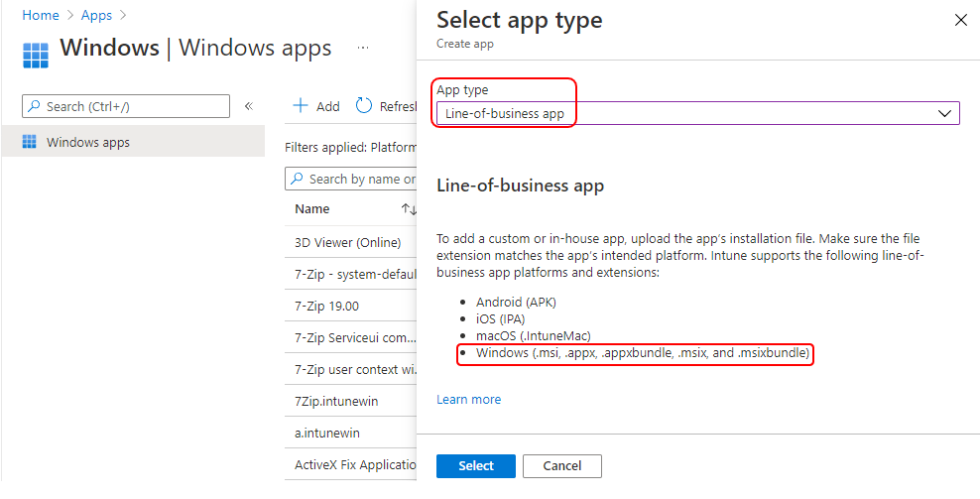Click the iOS (IPA) list entry
Image resolution: width=980 pixels, height=499 pixels.
point(500,318)
